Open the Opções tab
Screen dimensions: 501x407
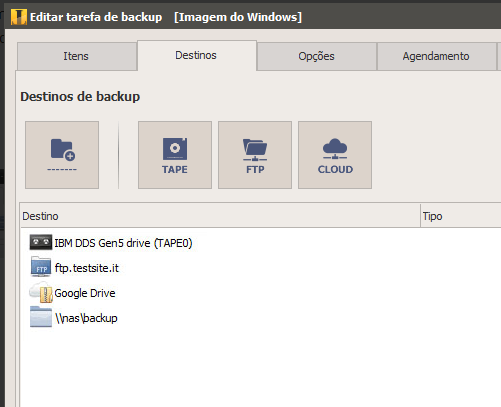pos(317,56)
